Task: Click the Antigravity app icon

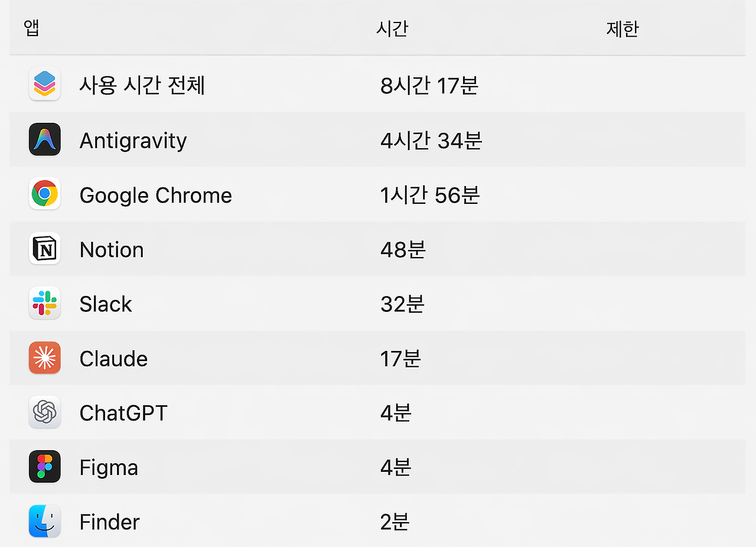Action: tap(44, 139)
